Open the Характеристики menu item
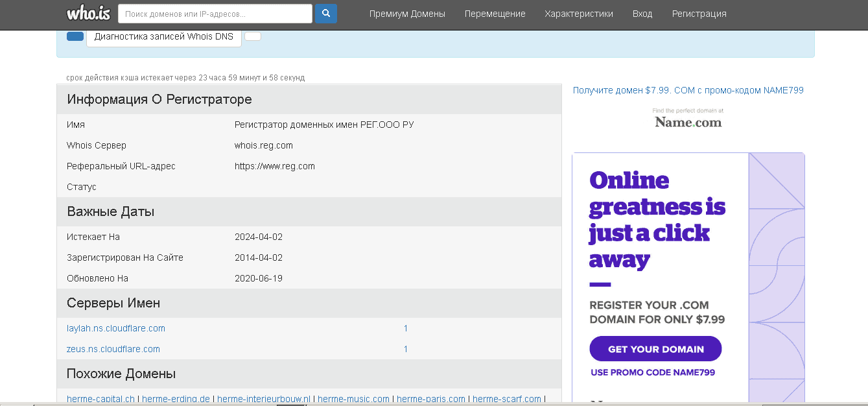The image size is (868, 406). coord(579,14)
